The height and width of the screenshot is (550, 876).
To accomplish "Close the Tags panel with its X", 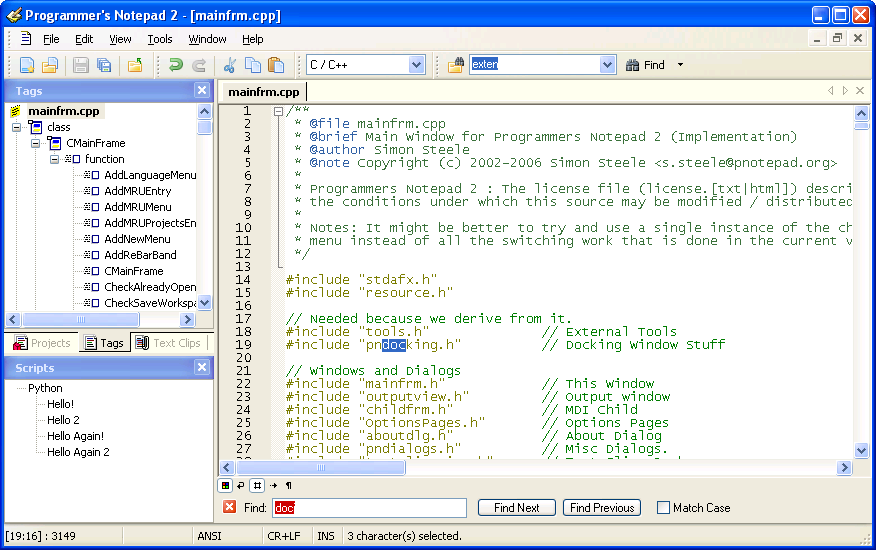I will 202,90.
